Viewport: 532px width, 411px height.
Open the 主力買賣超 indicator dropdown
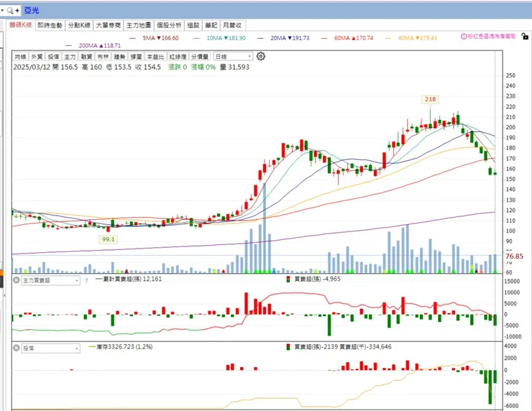pyautogui.click(x=51, y=280)
